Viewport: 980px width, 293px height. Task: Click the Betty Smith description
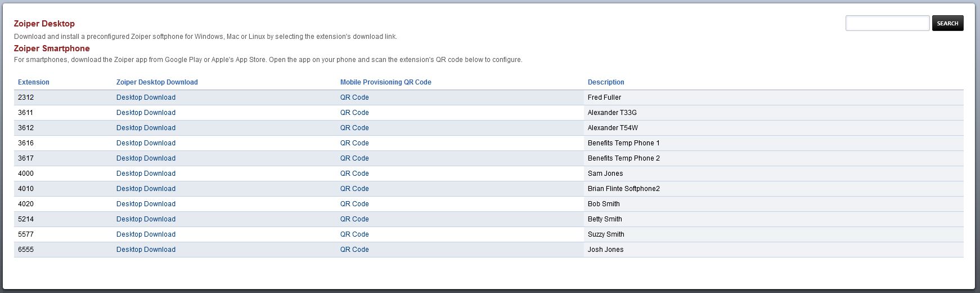pos(605,219)
